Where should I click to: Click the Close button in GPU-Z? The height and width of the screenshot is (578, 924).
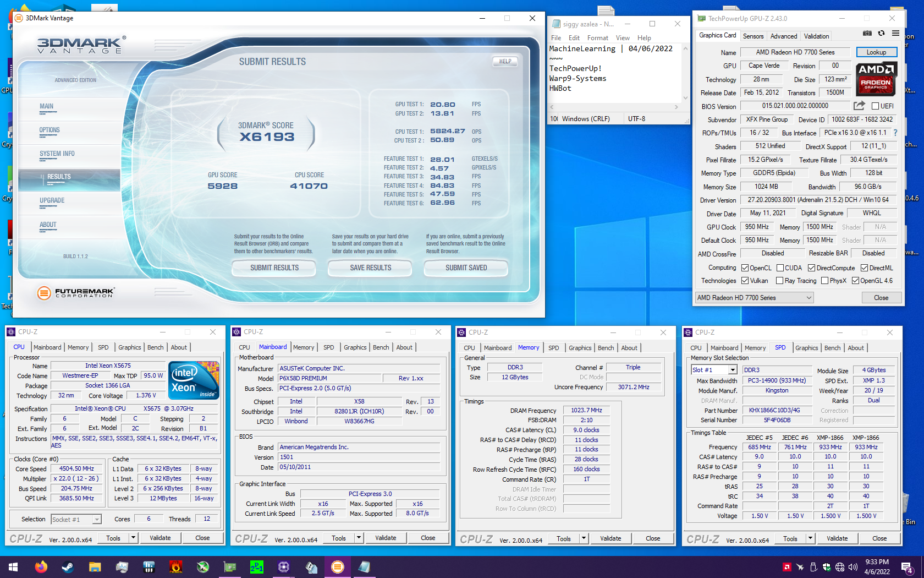coord(881,298)
